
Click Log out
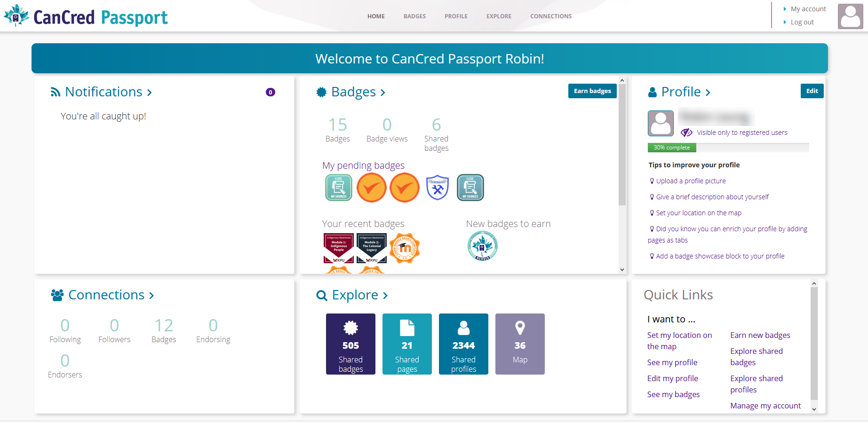click(802, 22)
